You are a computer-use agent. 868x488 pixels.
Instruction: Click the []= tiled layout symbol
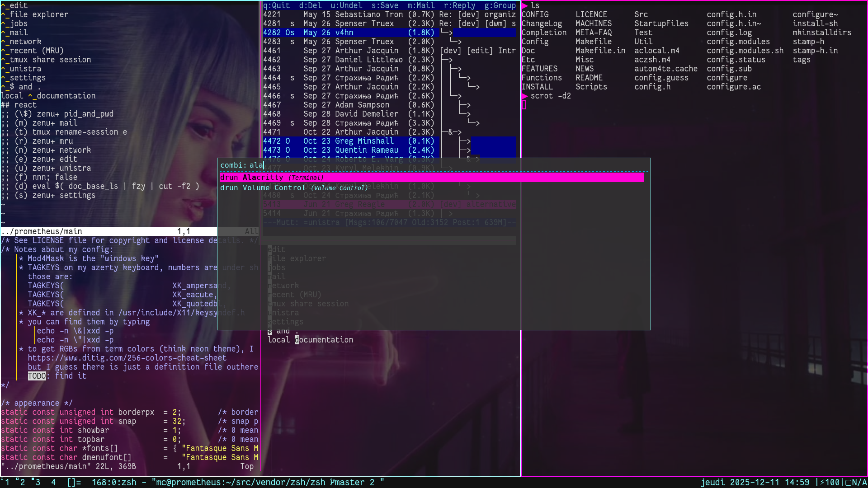pos(74,482)
